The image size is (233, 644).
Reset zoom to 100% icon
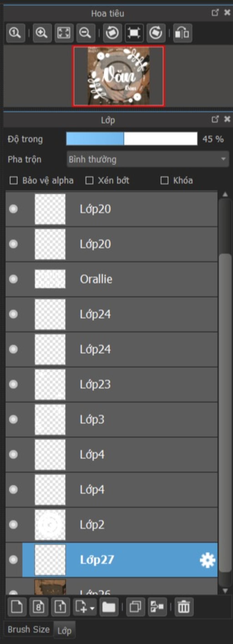coord(15,33)
